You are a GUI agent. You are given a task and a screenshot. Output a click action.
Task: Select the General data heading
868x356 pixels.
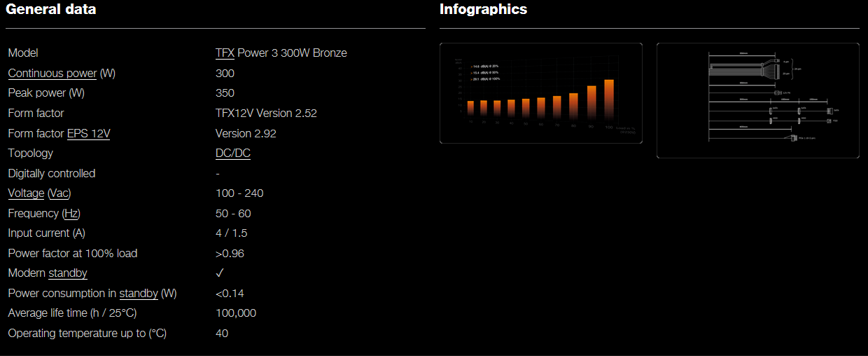coord(51,9)
